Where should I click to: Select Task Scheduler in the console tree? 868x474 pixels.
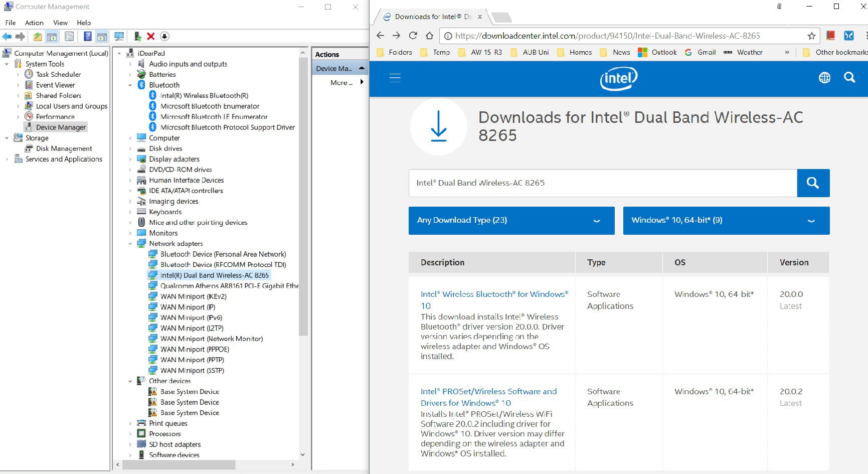[58, 74]
